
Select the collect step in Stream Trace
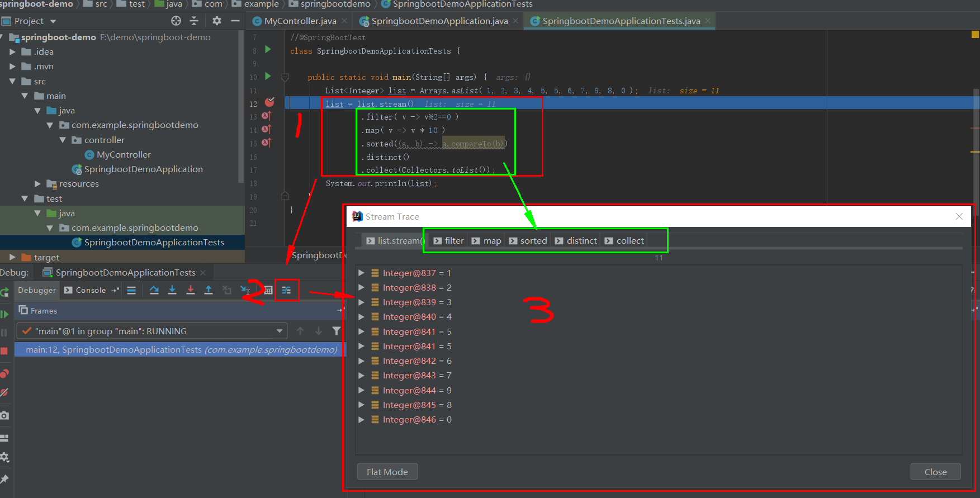(624, 240)
